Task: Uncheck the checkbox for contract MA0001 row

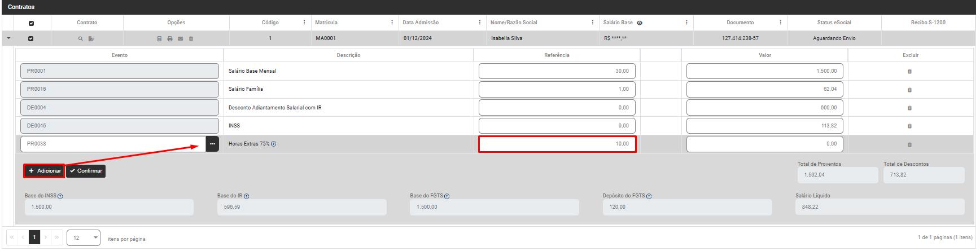Action: coord(31,39)
